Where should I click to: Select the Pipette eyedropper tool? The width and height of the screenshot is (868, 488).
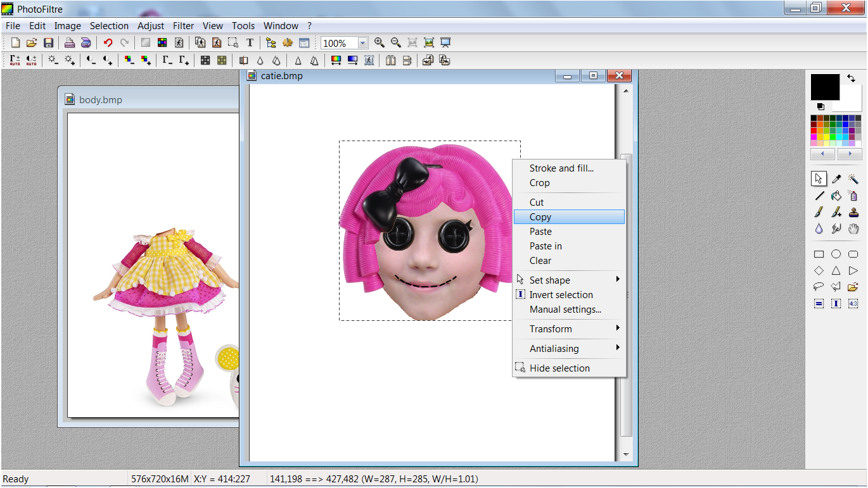(x=836, y=179)
